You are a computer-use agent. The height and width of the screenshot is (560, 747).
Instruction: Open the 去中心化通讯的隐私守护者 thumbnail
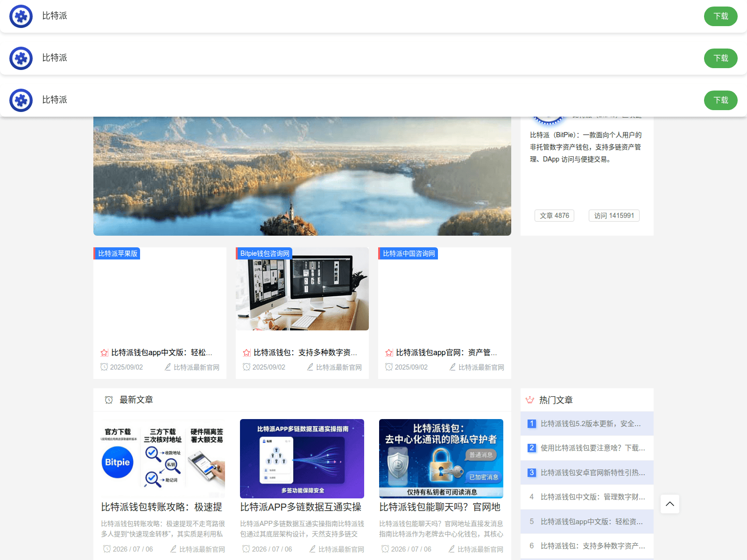(441, 459)
